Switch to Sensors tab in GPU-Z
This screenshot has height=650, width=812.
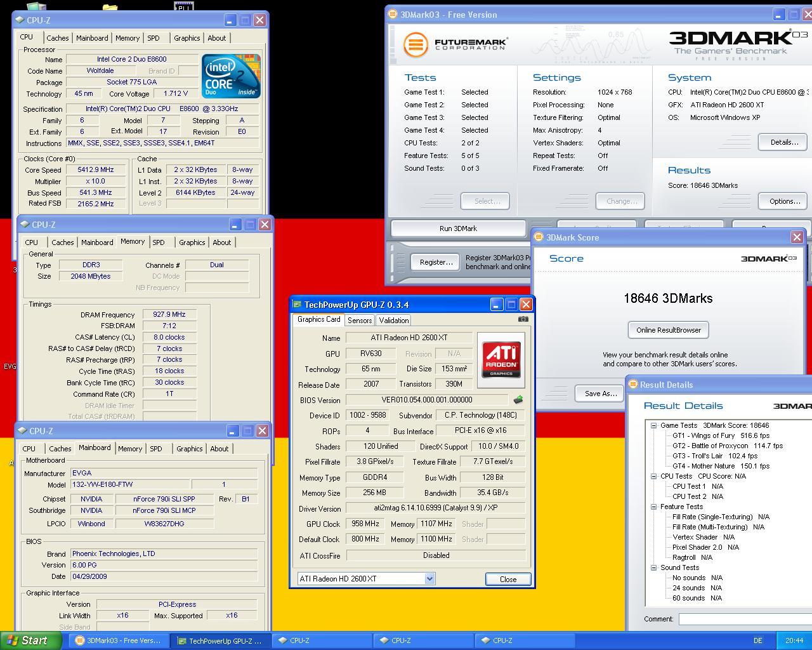[x=360, y=321]
